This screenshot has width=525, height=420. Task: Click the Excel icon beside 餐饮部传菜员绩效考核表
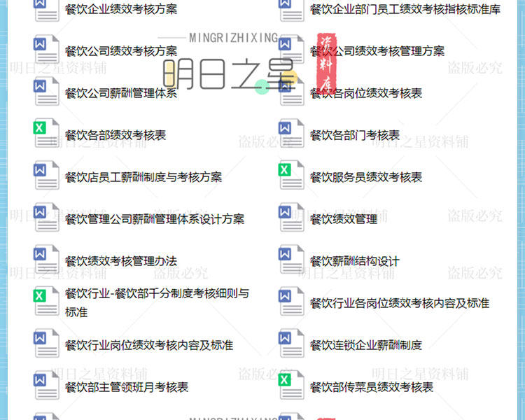[x=292, y=385]
